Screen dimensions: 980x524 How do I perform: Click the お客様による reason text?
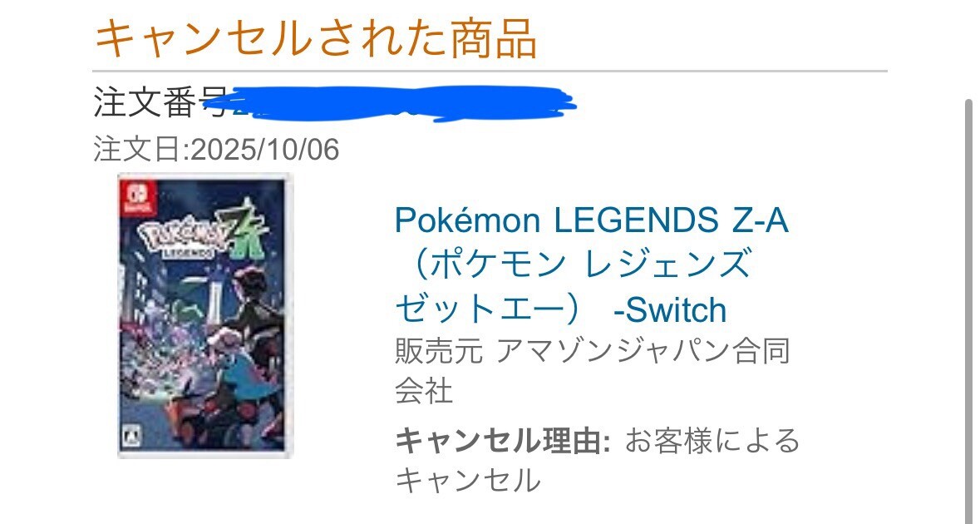click(x=712, y=441)
